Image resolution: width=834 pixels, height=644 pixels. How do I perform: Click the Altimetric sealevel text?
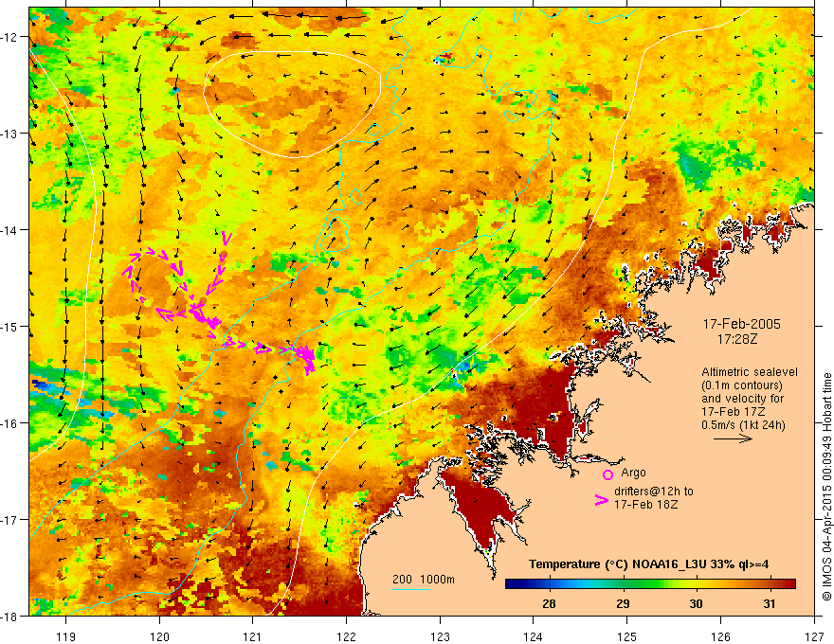pyautogui.click(x=750, y=372)
